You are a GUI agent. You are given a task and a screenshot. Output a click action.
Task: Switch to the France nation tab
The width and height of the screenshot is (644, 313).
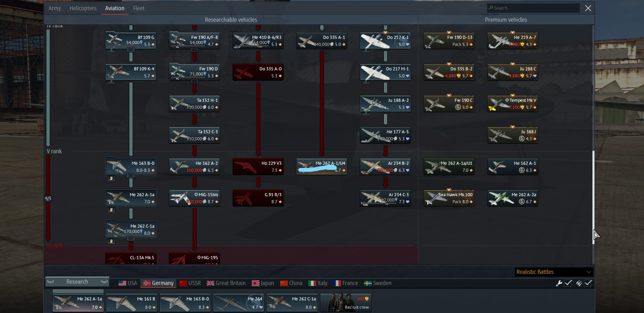[346, 283]
